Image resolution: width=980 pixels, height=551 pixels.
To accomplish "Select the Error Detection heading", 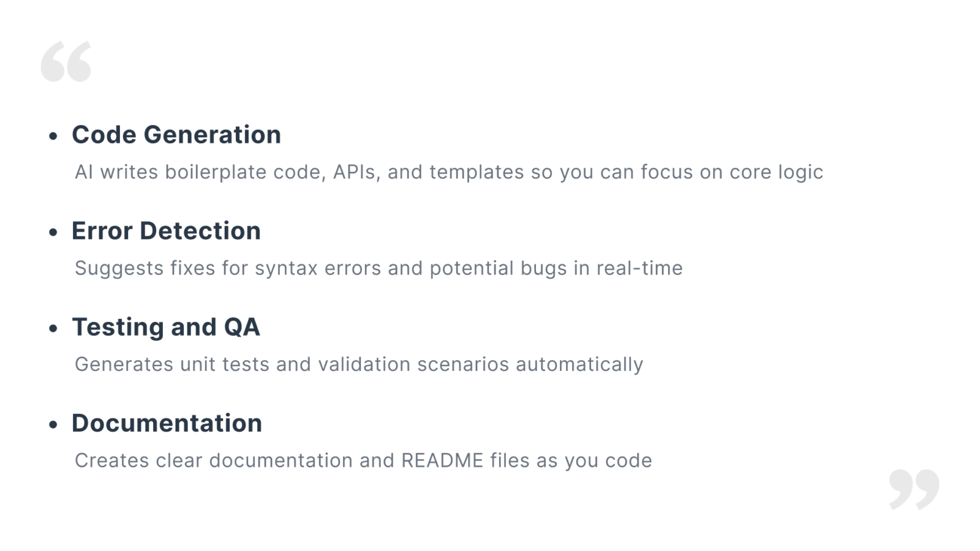I will pyautogui.click(x=166, y=231).
